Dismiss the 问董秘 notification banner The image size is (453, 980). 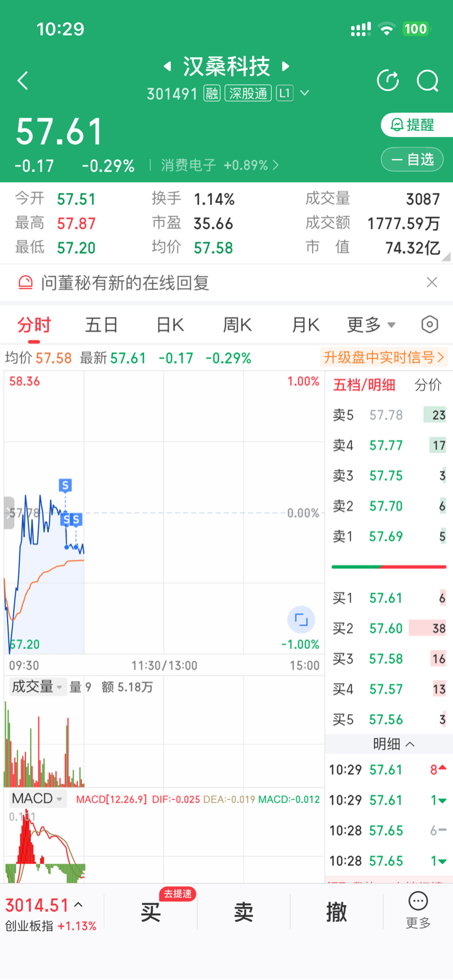(432, 282)
